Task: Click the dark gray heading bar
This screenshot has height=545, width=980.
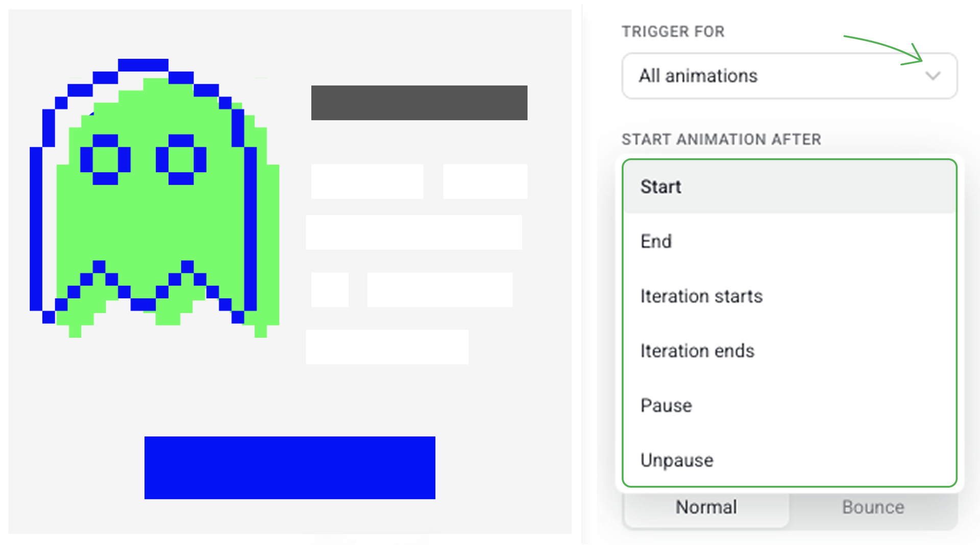Action: coord(419,103)
